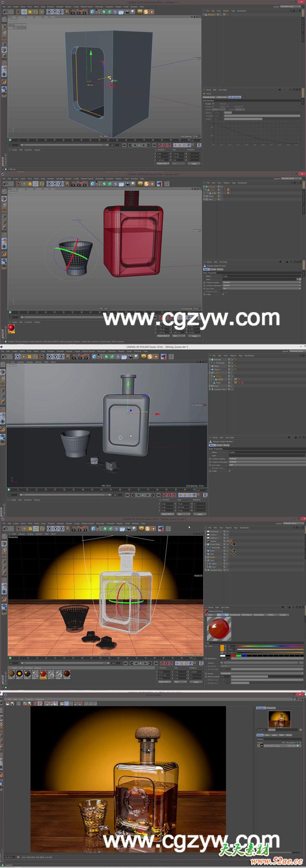Select the Move tool in the cube-cutout window toolbar

coord(24,12)
